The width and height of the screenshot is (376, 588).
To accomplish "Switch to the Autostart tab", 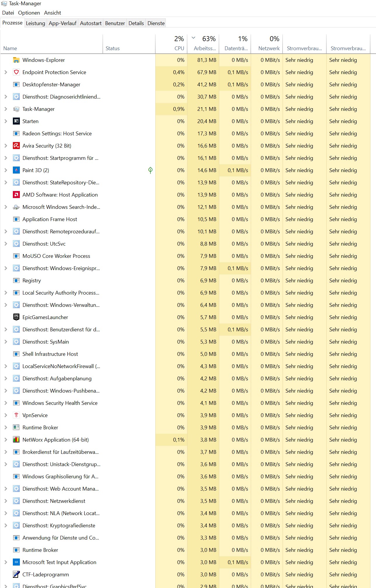I will 91,23.
